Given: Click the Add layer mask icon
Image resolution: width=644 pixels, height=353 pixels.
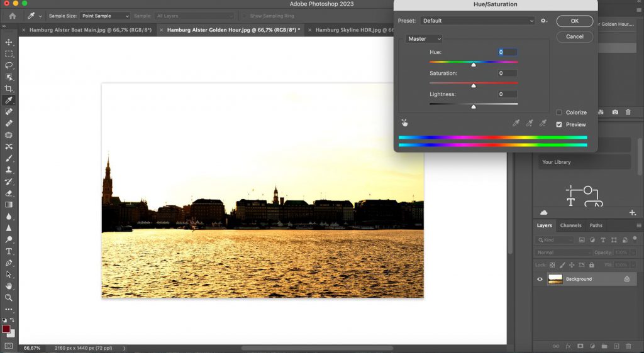Looking at the screenshot, I should coord(580,347).
